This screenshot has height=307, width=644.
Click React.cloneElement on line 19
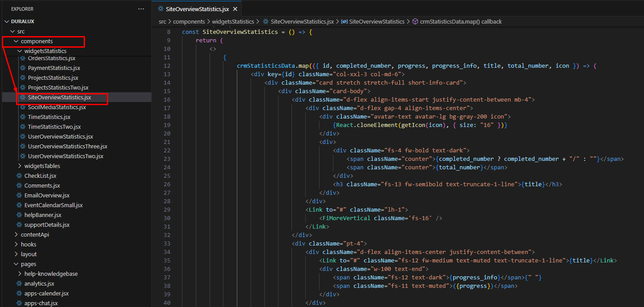coord(366,125)
